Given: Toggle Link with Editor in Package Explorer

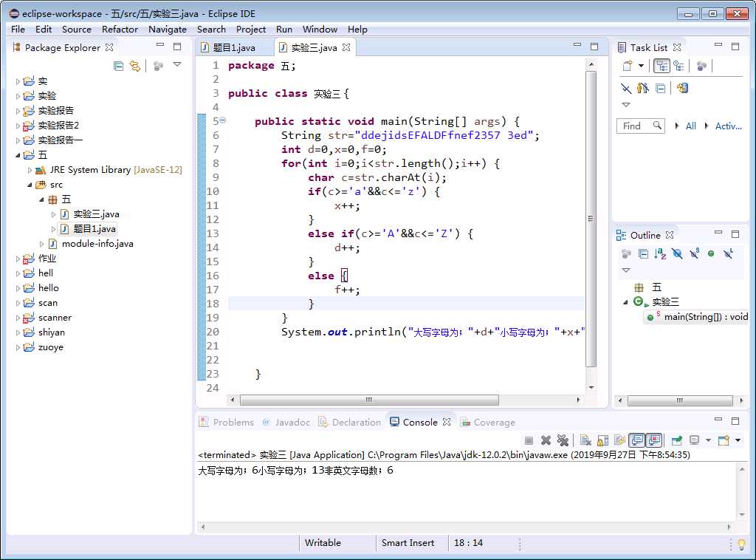Looking at the screenshot, I should (135, 66).
